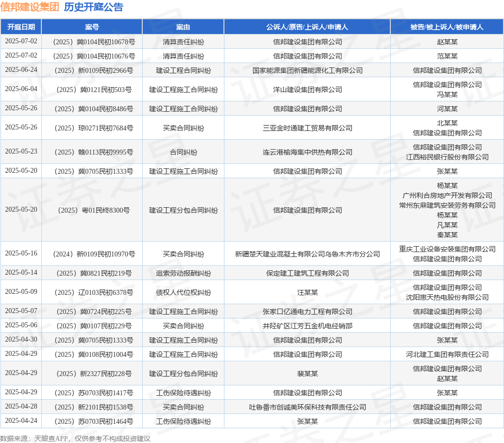Image resolution: width=504 pixels, height=443 pixels.
Task: Select the 案由 column header
Action: click(x=183, y=27)
